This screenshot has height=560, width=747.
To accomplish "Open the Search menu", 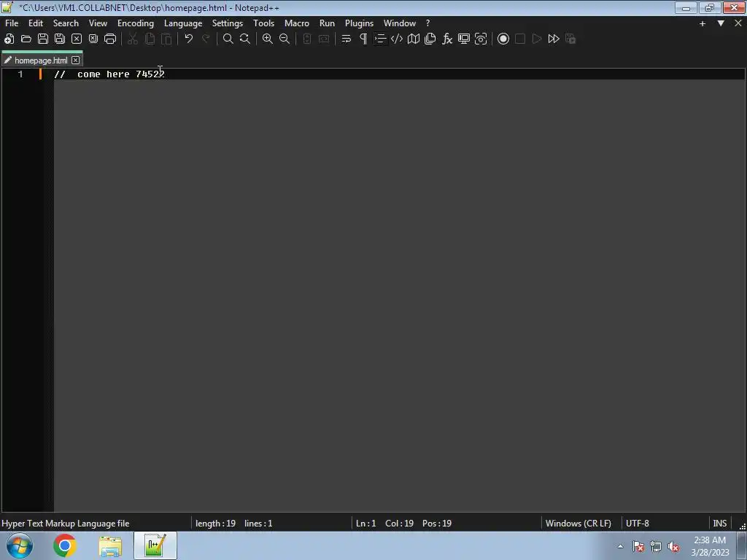I will 66,23.
